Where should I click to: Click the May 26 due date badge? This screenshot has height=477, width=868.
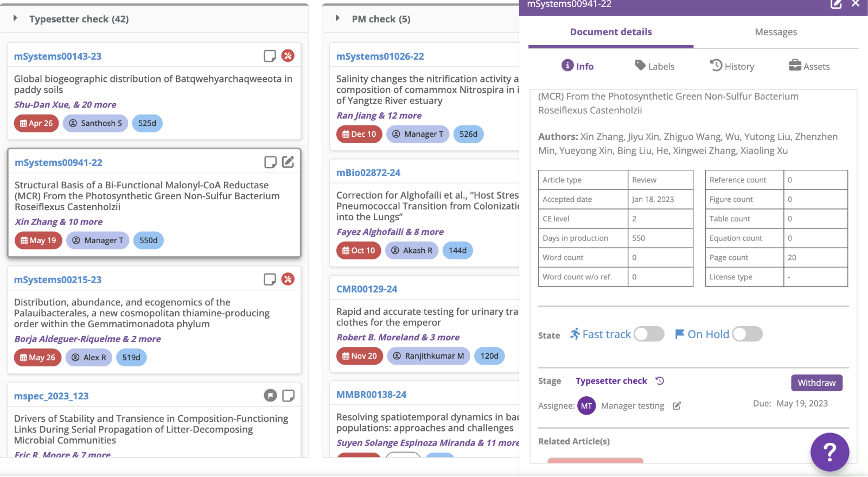click(38, 358)
